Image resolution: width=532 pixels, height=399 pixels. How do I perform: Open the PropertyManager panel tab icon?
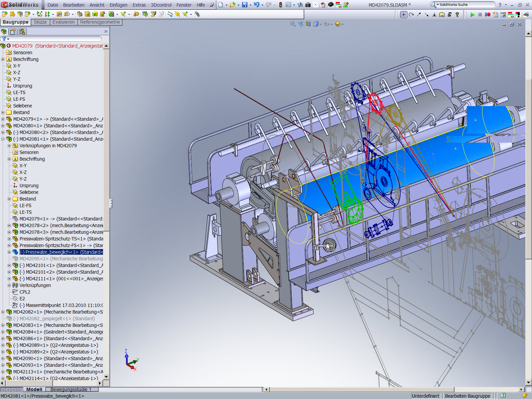[x=13, y=32]
